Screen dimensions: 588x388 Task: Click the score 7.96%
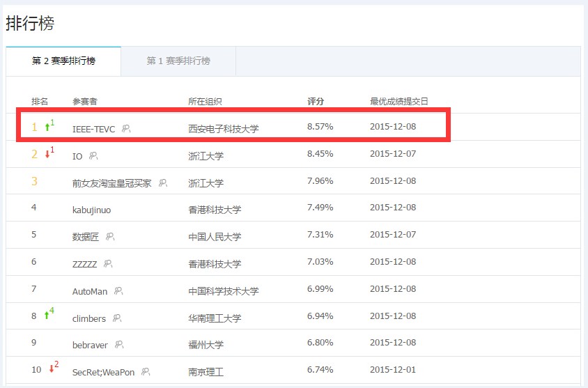[x=320, y=181]
